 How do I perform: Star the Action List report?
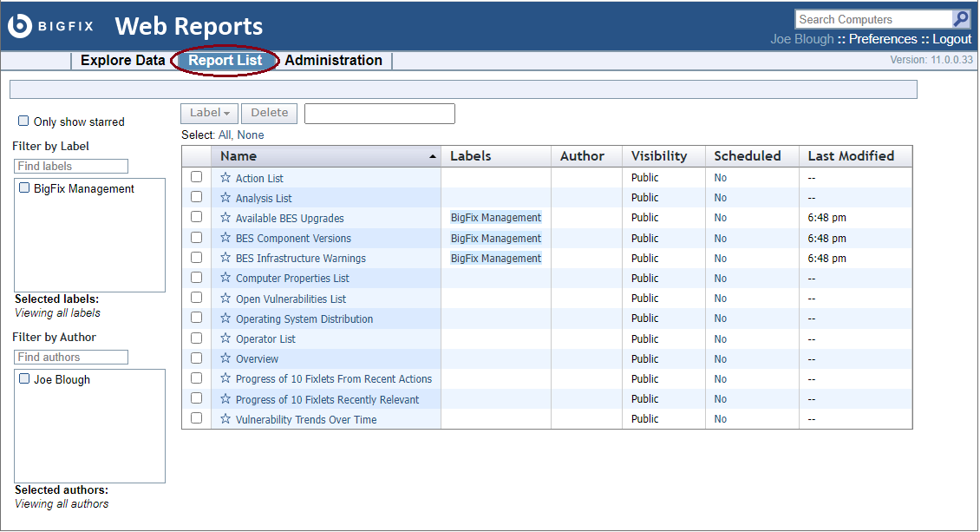(x=225, y=178)
